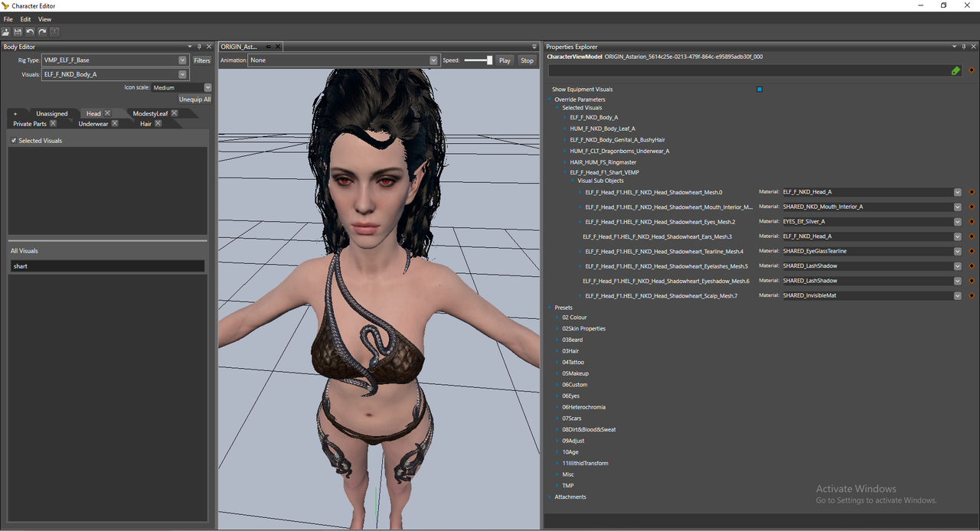Open the Visuals dropdown ELF_F_NKD_Body_A

pos(182,74)
